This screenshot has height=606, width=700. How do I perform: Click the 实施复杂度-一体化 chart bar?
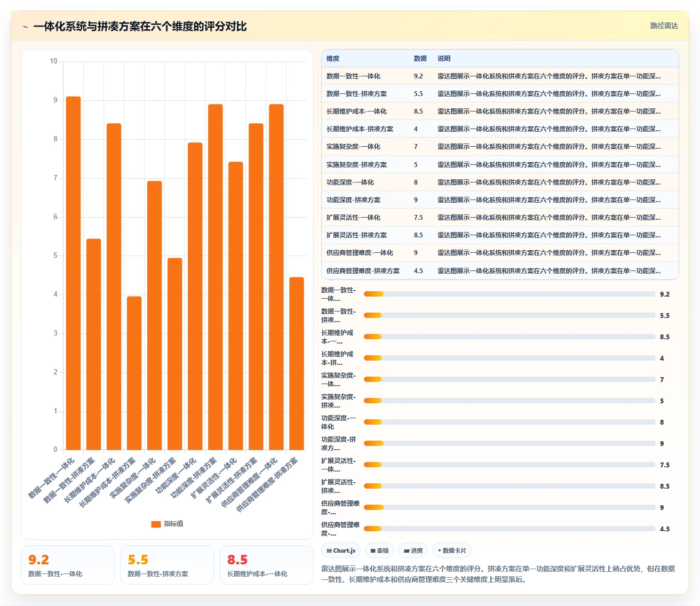click(x=154, y=315)
